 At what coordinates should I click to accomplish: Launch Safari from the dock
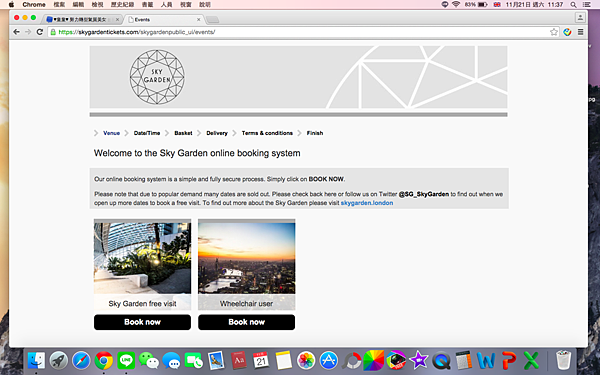click(81, 360)
